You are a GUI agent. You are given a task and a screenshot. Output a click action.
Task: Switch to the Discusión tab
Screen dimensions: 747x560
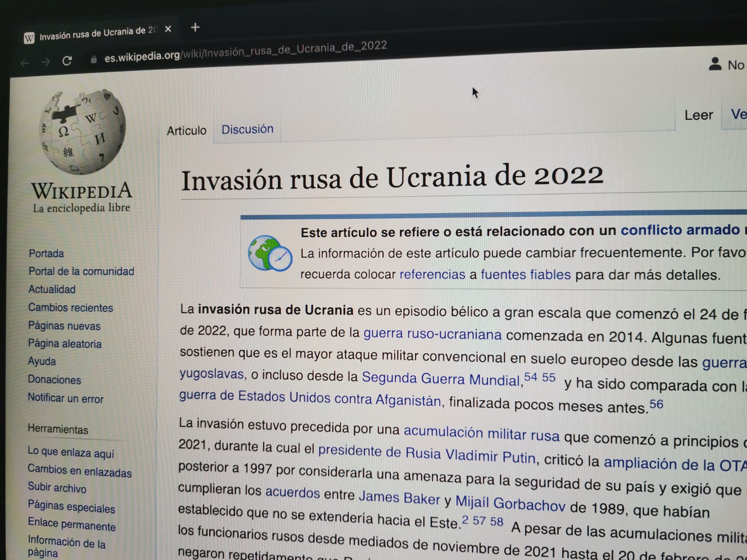coord(247,129)
